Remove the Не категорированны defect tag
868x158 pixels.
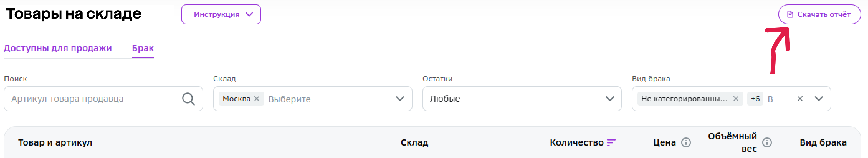coord(736,99)
